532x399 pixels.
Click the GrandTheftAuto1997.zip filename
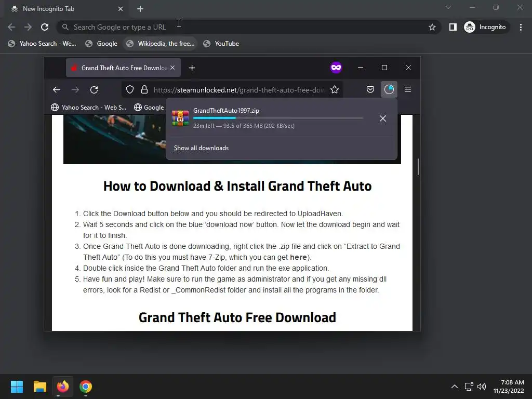point(226,111)
